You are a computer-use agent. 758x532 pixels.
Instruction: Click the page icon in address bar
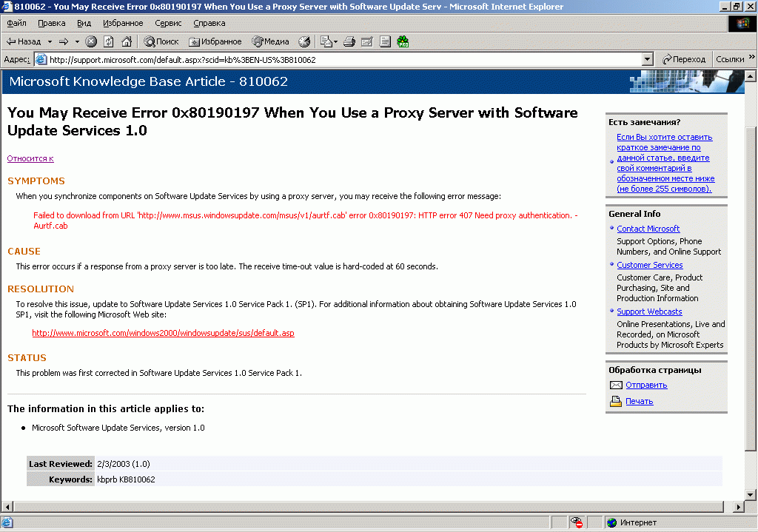41,59
